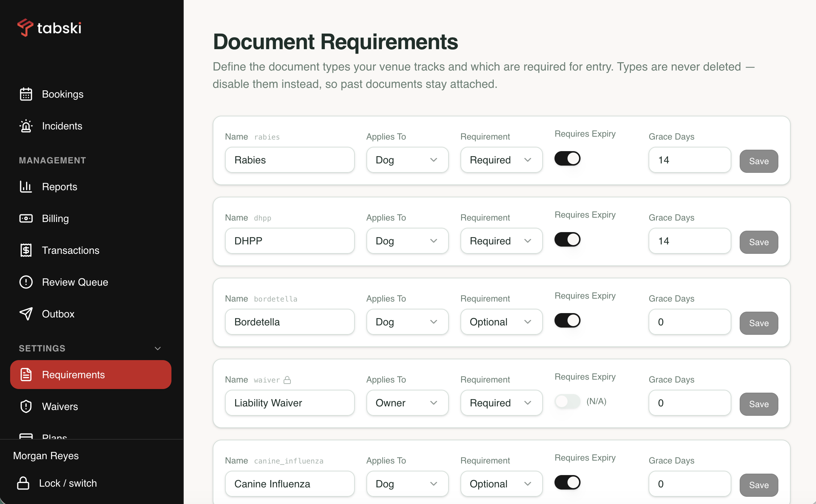816x504 pixels.
Task: Click the Transactions receipt icon
Action: tap(26, 250)
